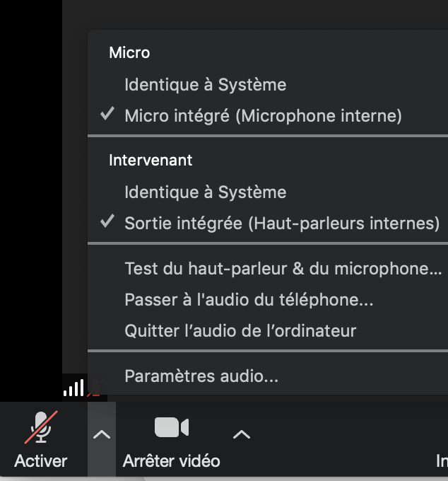Click the network signal bars indicator
The width and height of the screenshot is (448, 481).
click(73, 388)
